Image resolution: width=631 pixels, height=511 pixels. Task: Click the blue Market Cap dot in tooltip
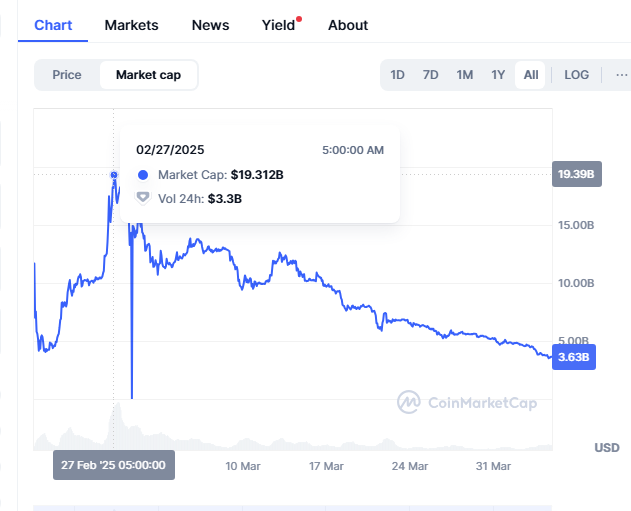[x=143, y=175]
